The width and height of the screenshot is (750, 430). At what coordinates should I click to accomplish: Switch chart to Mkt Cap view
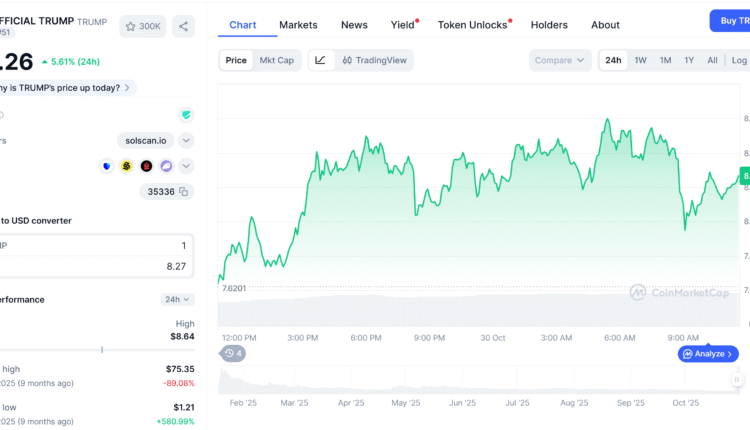coord(277,60)
